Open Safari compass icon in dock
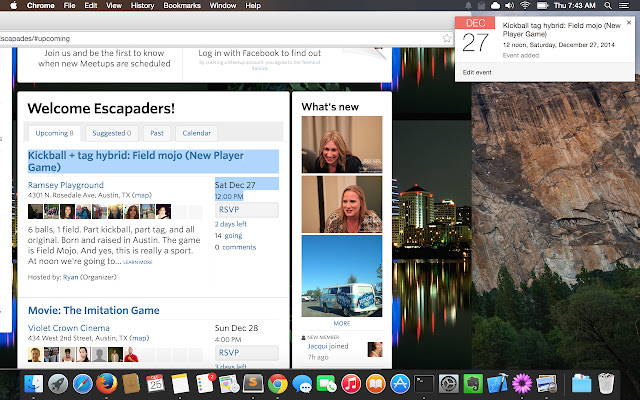Viewport: 640px width, 400px height. pos(82,383)
